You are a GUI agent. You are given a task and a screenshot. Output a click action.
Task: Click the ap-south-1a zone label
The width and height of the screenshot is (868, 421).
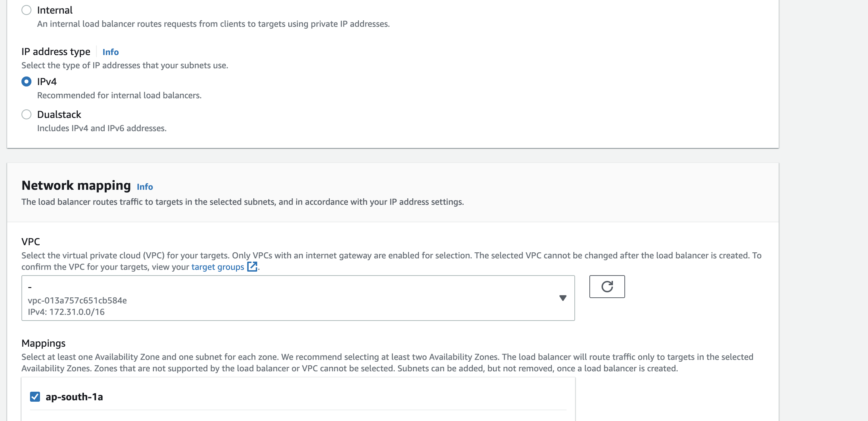[x=74, y=396]
